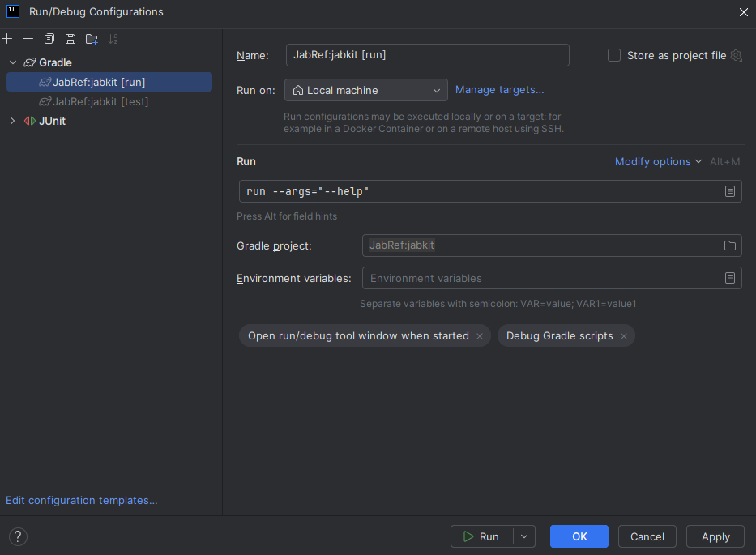The width and height of the screenshot is (756, 555).
Task: Remove the selected configuration with the minus icon
Action: point(28,39)
